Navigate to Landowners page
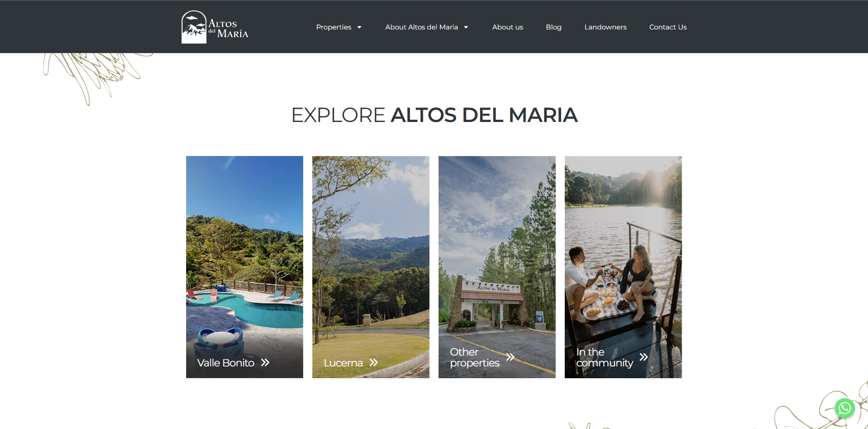The image size is (868, 429). pyautogui.click(x=605, y=27)
